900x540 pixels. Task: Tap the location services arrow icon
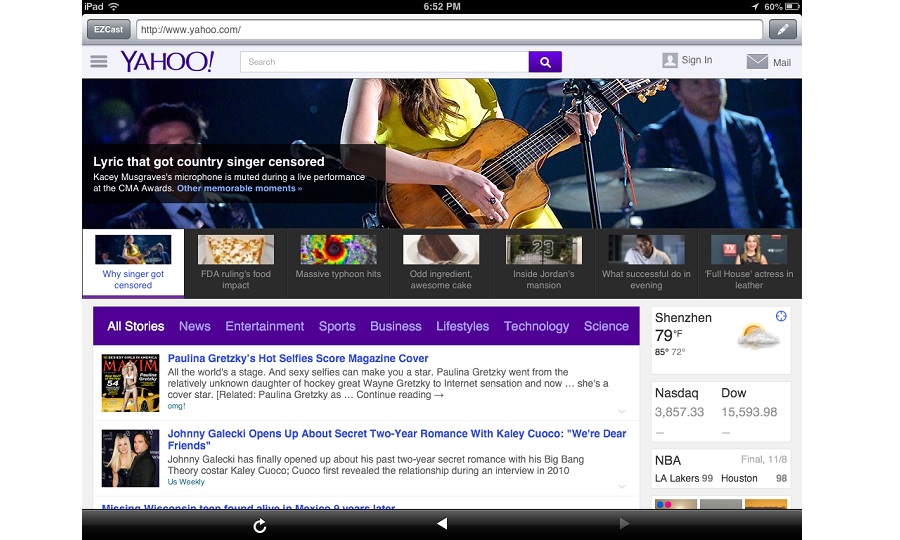754,6
